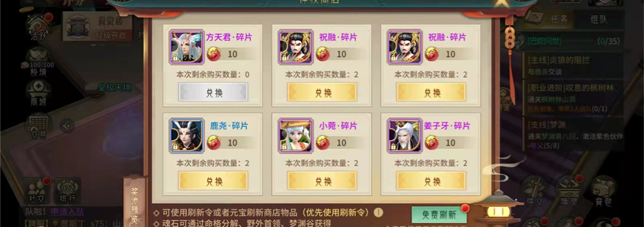
Task: Open the 商城 shop icon
Action: coord(38,93)
